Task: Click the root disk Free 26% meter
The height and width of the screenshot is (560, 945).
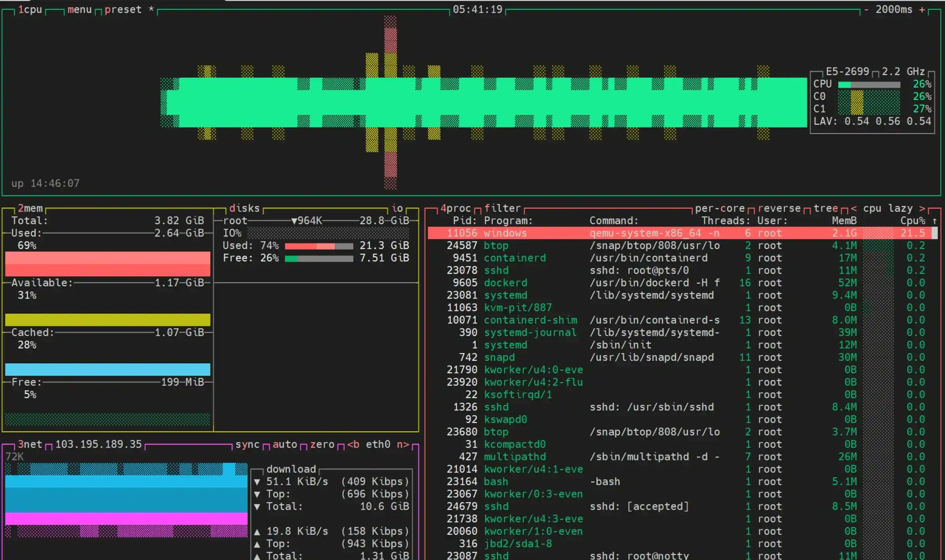Action: coord(319,258)
